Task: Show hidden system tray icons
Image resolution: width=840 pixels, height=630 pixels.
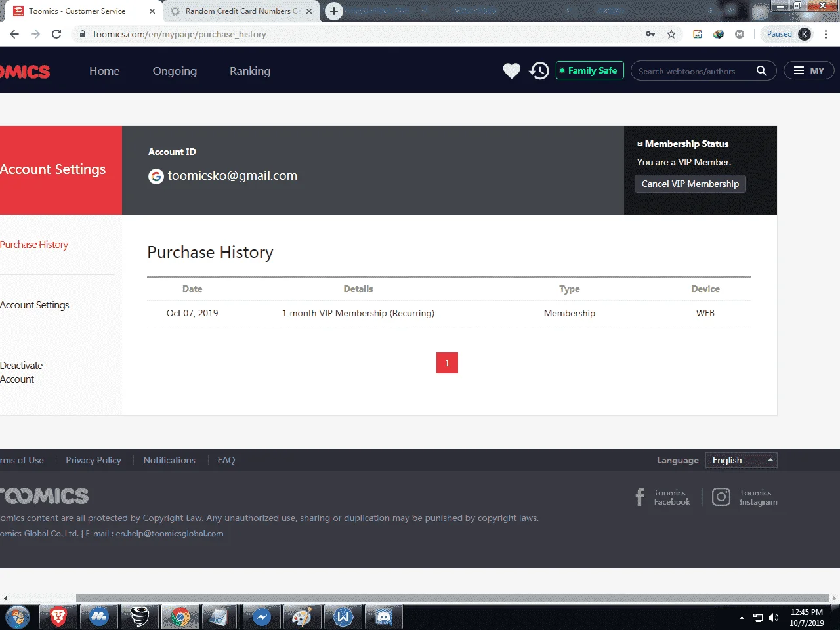Action: tap(742, 618)
